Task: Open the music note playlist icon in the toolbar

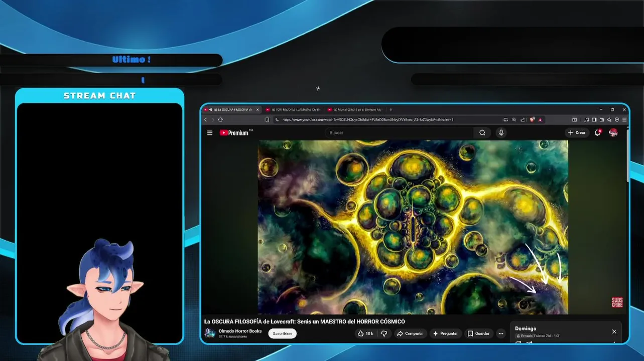Action: (587, 120)
